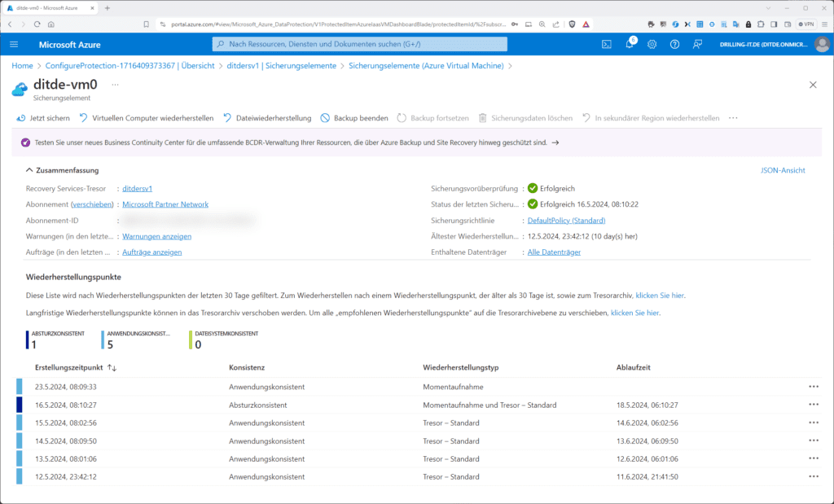Image resolution: width=834 pixels, height=504 pixels.
Task: Click the Dateisystemkonsistent count tile
Action: pyautogui.click(x=224, y=340)
